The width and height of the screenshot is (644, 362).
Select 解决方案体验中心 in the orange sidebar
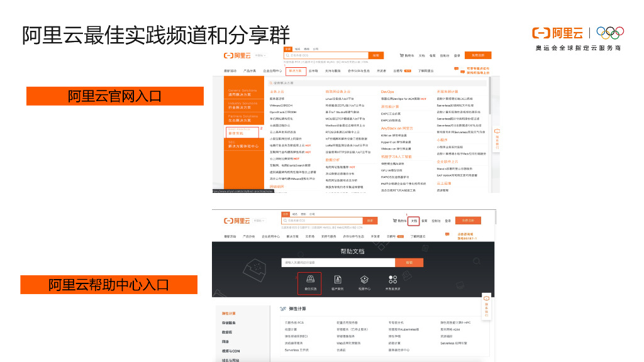[x=243, y=145]
